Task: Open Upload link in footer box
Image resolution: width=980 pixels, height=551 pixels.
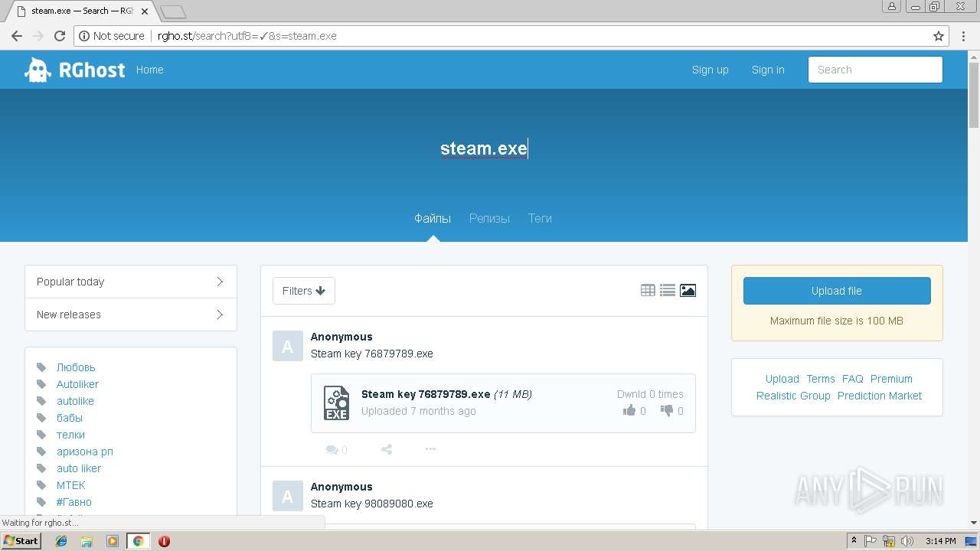Action: [x=782, y=379]
